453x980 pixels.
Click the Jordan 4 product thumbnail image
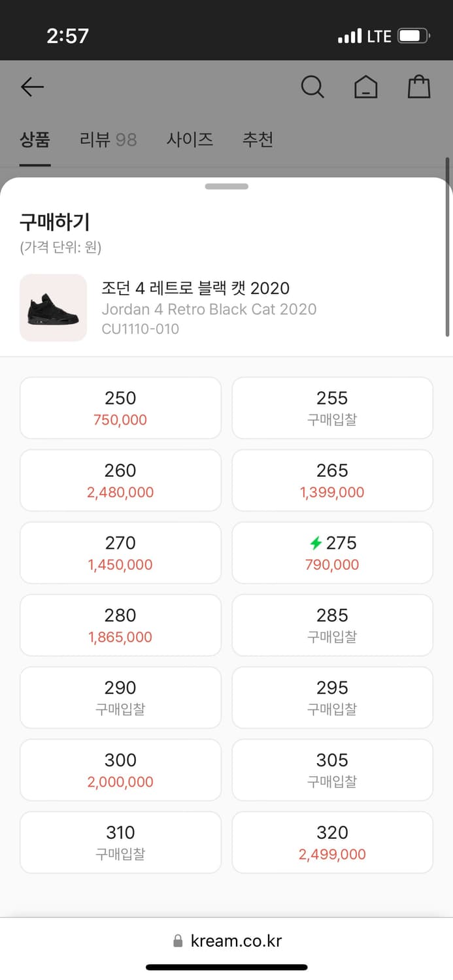point(53,307)
